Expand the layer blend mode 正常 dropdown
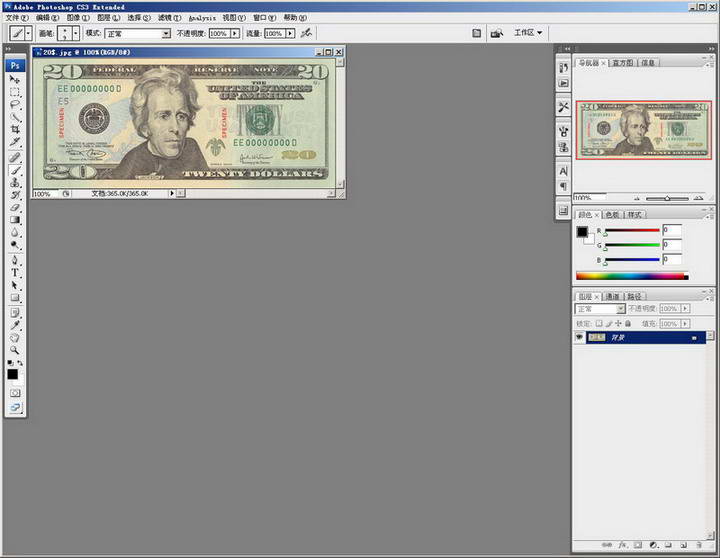720x558 pixels. click(600, 309)
